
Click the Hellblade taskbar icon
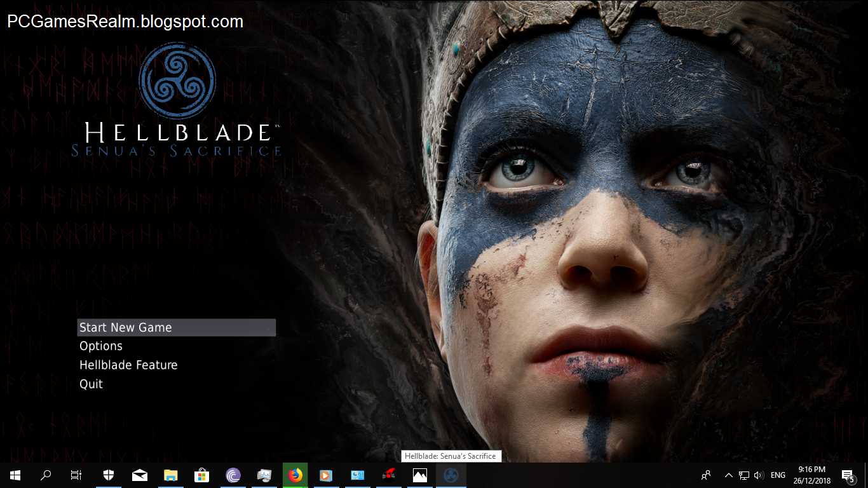click(x=451, y=475)
